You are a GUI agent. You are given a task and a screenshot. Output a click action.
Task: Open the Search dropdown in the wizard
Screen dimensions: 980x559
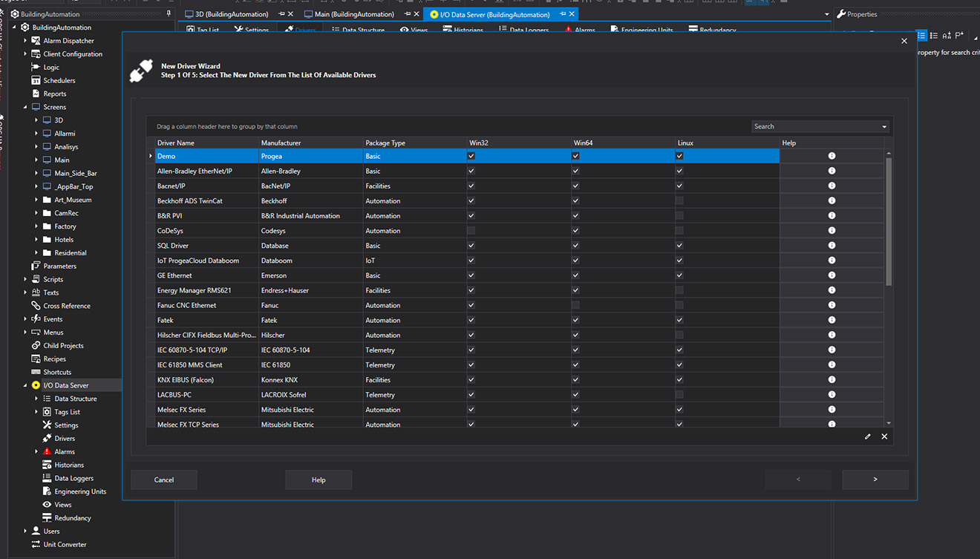point(883,126)
